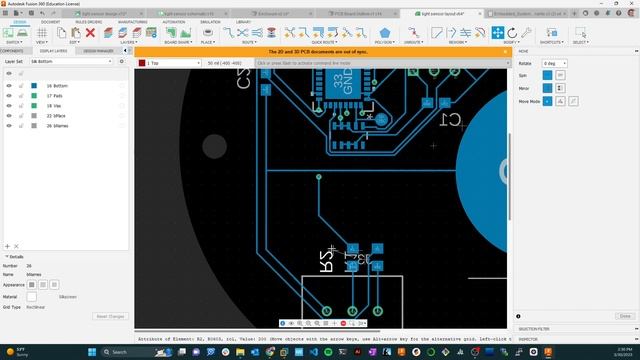Click the stop icon in canvas navigation bar
Image resolution: width=640 pixels, height=360 pixels.
(x=343, y=323)
